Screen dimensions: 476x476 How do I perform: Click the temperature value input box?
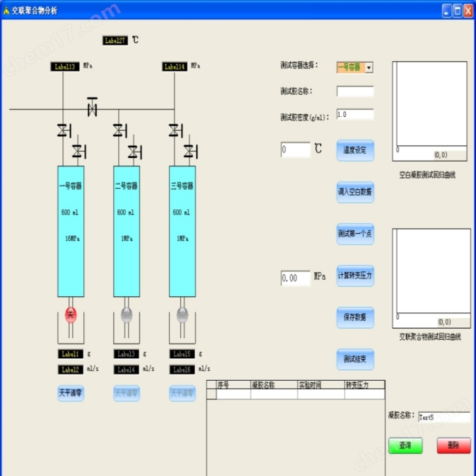click(296, 150)
